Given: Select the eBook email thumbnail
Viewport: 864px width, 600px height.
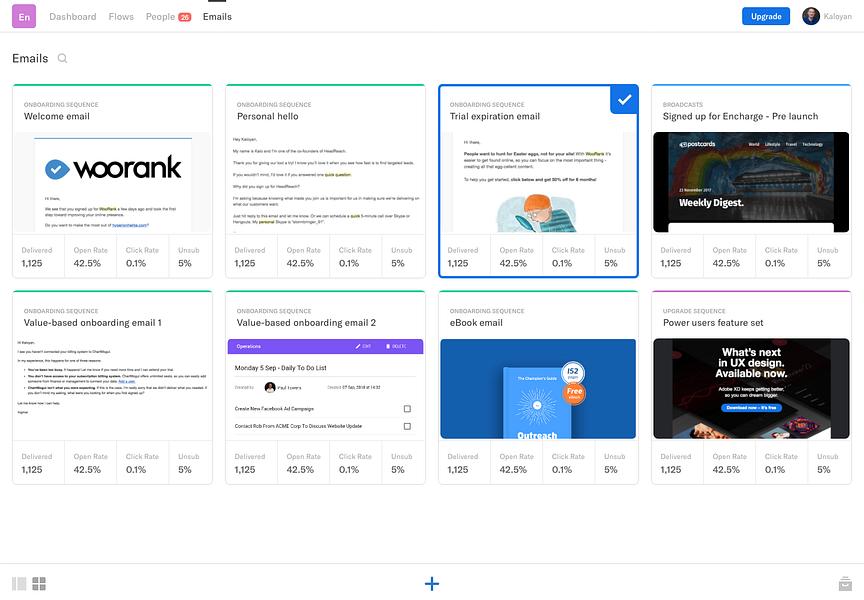Looking at the screenshot, I should tap(538, 389).
